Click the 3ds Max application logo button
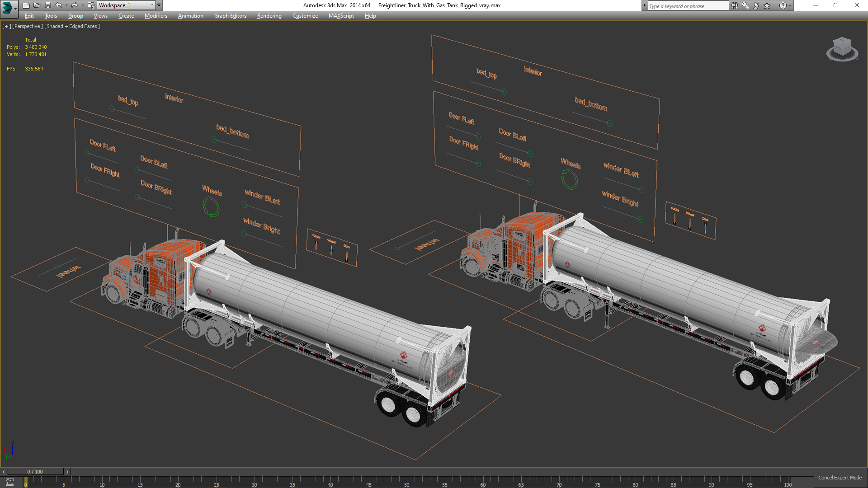 point(8,6)
